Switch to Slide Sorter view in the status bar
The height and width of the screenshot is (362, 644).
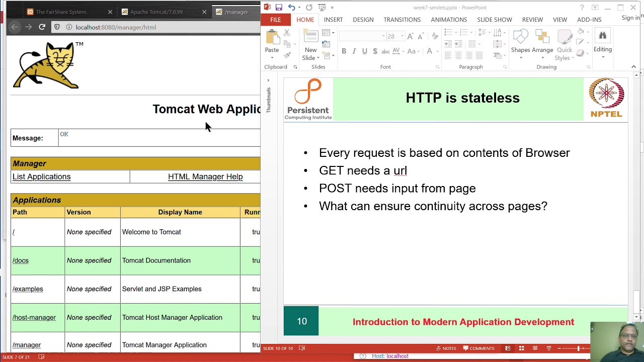coord(521,348)
